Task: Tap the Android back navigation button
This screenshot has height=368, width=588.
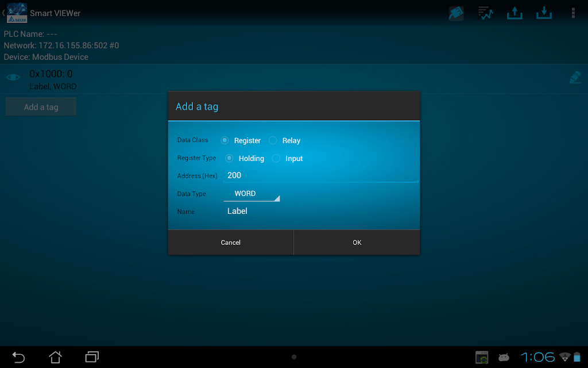Action: click(18, 357)
